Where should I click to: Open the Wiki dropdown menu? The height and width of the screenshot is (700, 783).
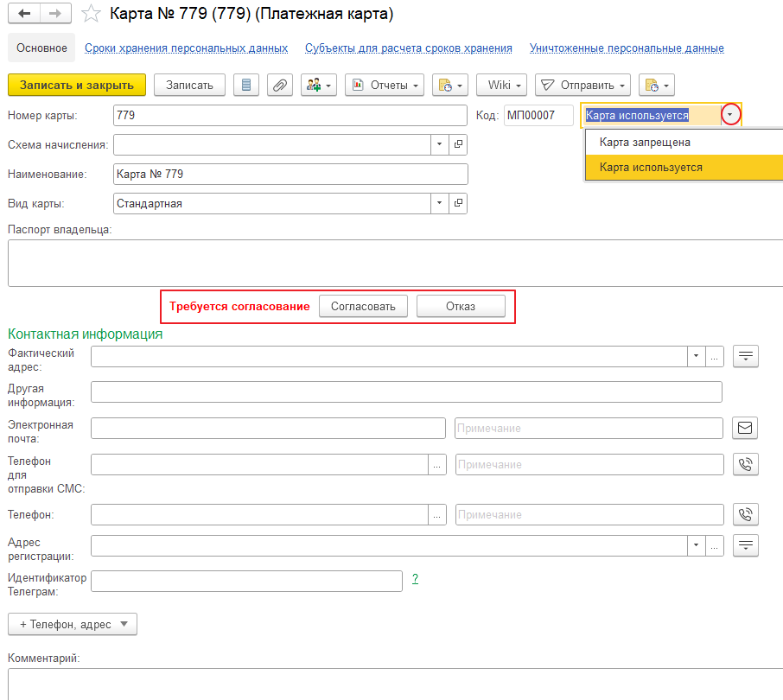pyautogui.click(x=501, y=85)
